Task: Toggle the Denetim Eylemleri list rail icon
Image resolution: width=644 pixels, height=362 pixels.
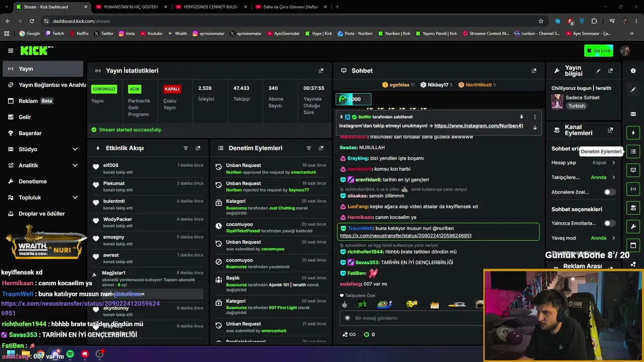Action: pos(633,151)
